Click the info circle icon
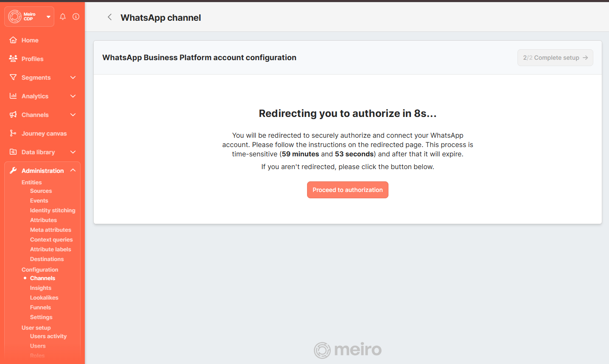The width and height of the screenshot is (609, 364). (x=76, y=17)
